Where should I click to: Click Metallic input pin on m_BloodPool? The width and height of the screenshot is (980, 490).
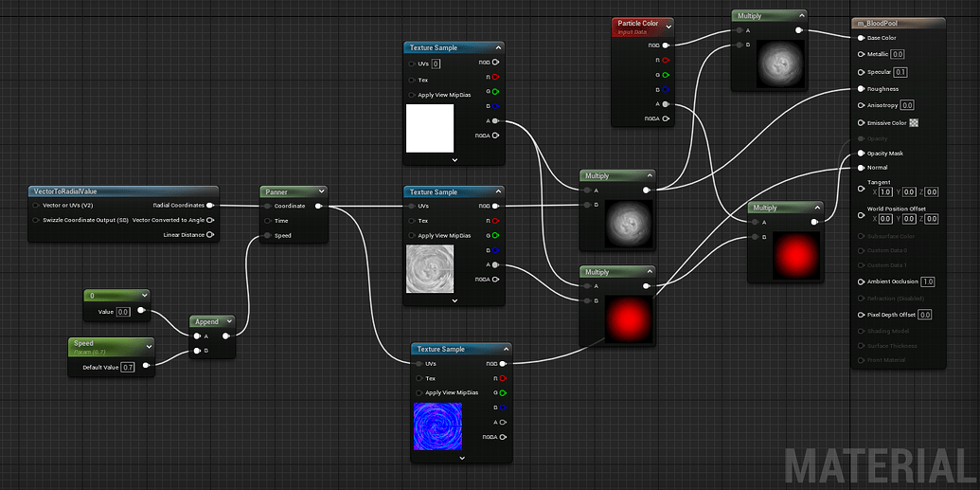862,54
